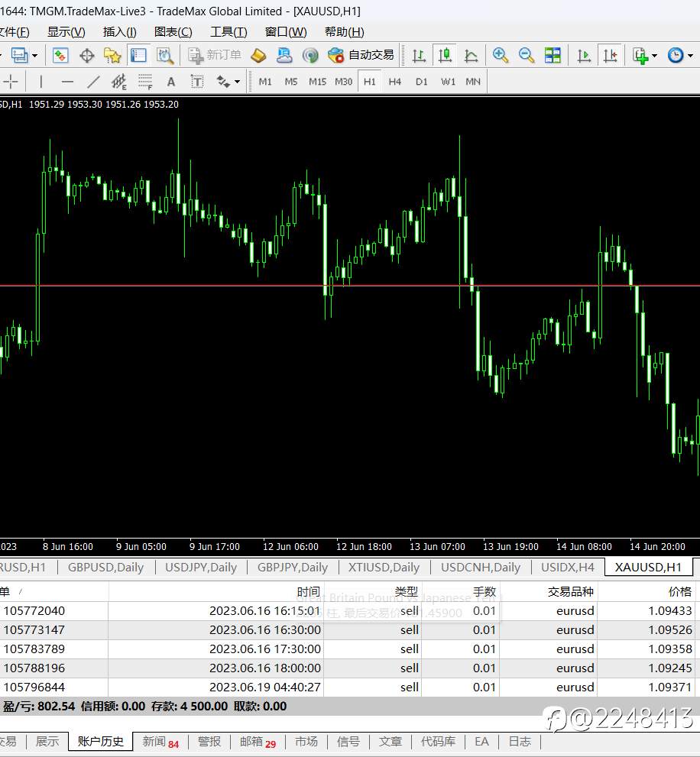
Task: Open the arrows symbols tool
Action: [x=222, y=82]
